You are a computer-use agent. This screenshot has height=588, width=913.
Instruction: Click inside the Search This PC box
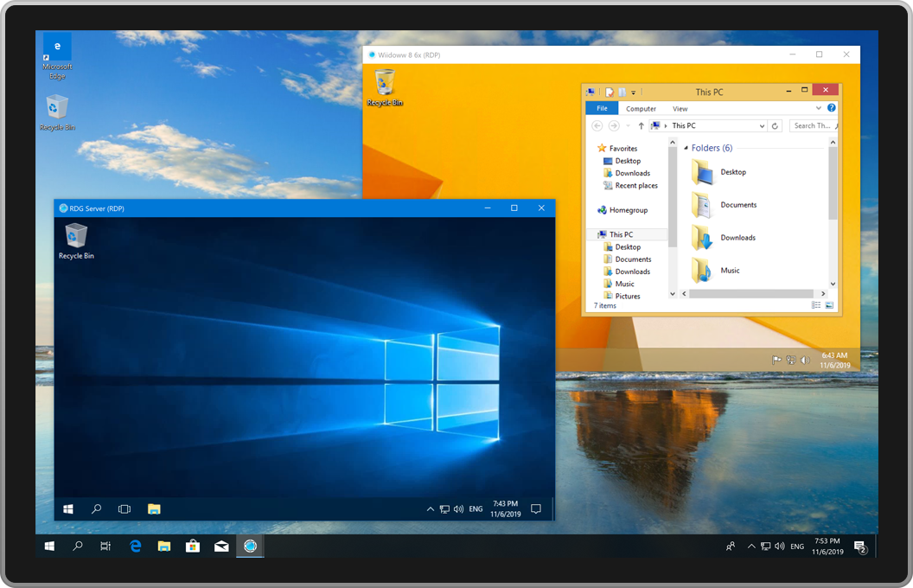[811, 125]
